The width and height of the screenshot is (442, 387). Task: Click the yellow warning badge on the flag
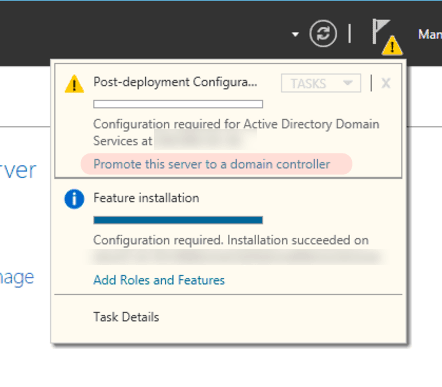[392, 45]
